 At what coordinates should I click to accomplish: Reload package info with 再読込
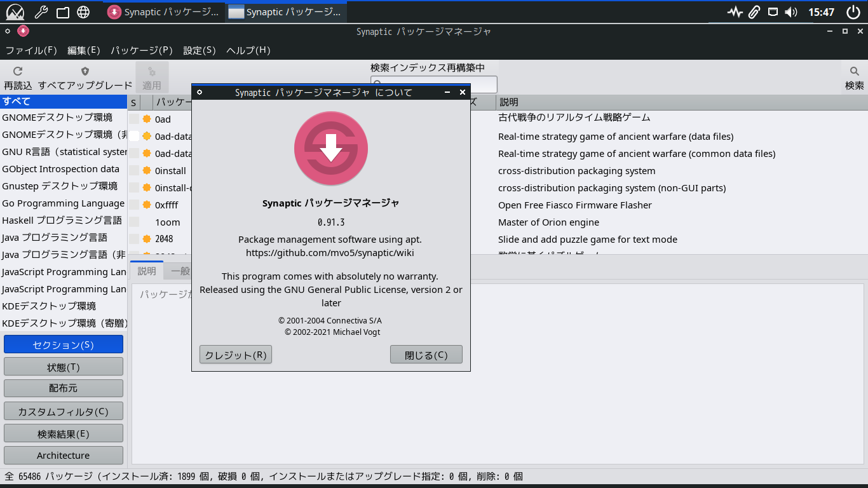point(18,78)
